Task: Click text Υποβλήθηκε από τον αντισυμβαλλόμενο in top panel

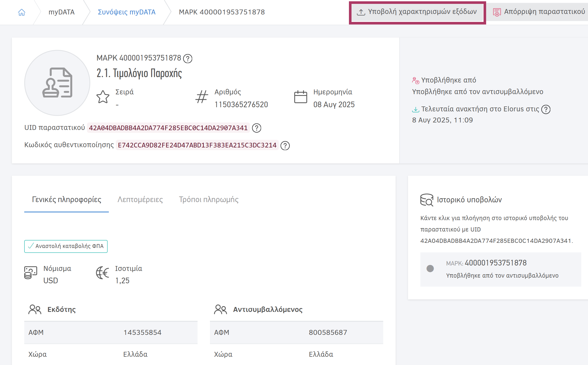Action: [x=478, y=92]
